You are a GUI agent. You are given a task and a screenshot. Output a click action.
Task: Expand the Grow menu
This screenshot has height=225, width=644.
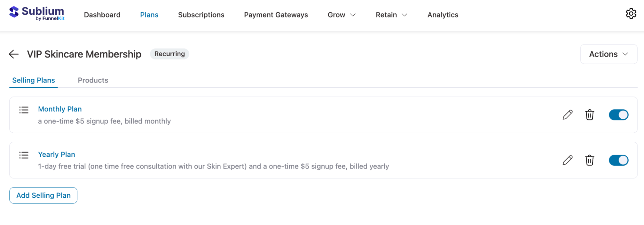point(341,15)
